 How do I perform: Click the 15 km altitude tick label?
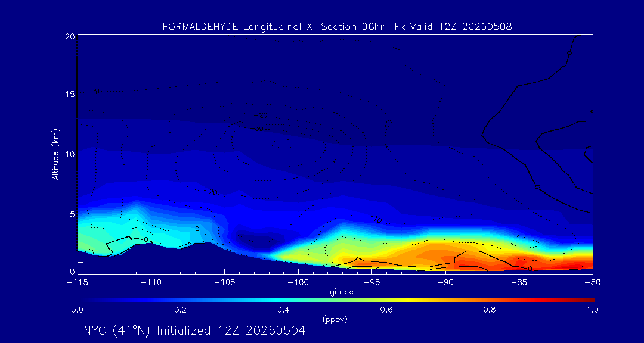70,94
